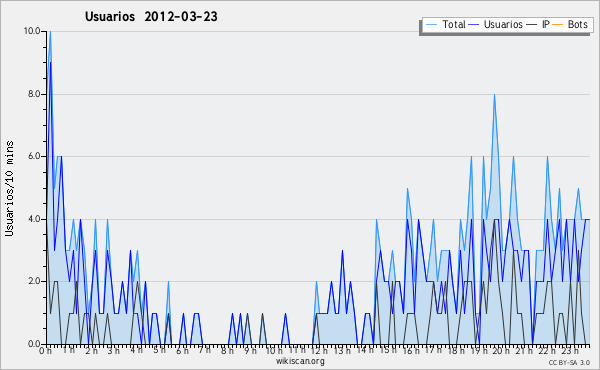Image resolution: width=600 pixels, height=370 pixels.
Task: Click the 'CC BY-SA 3.0' license text
Action: point(569,363)
